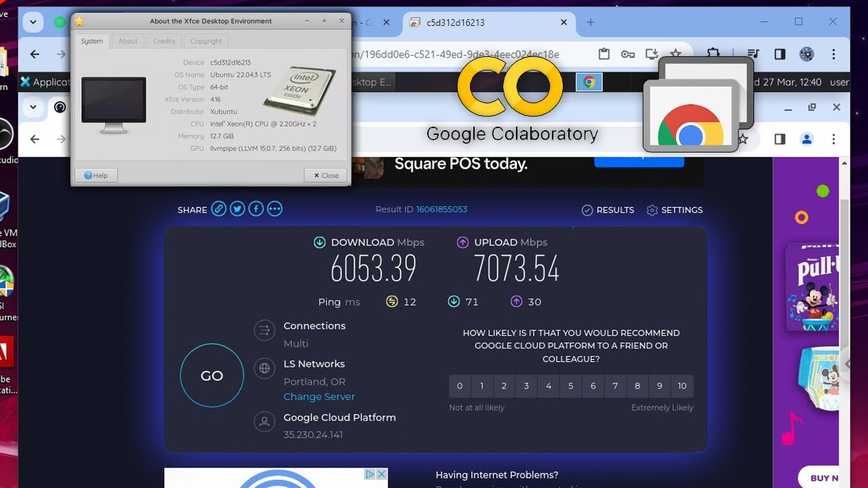The image size is (868, 488).
Task: Toggle side panel in outer Chrome window
Action: [x=780, y=54]
